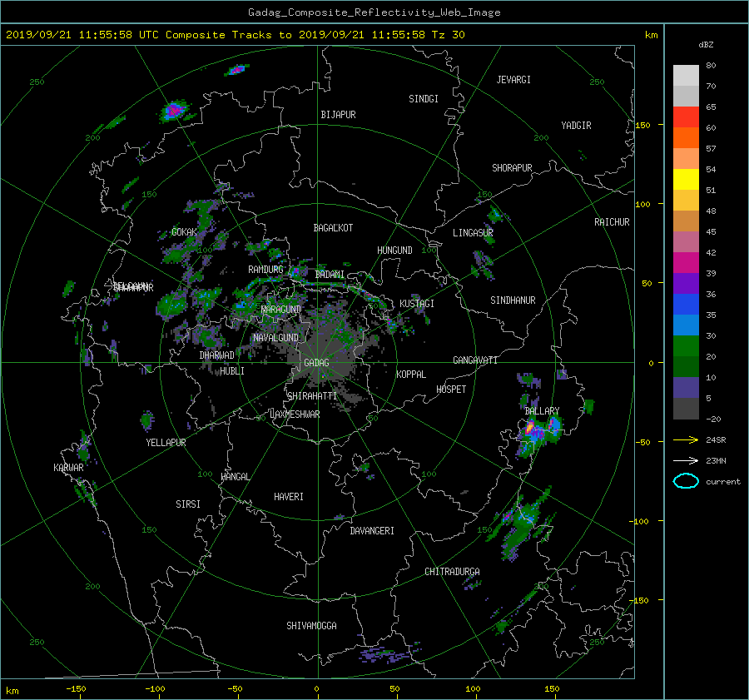Click the KOPPAL city label

pyautogui.click(x=411, y=375)
